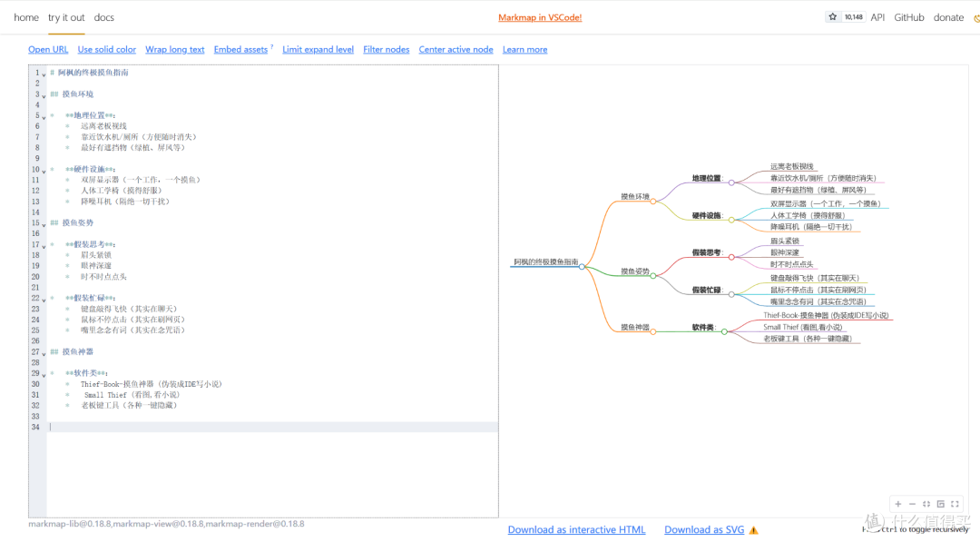Image resolution: width=980 pixels, height=542 pixels.
Task: Click the Open URL link
Action: point(48,49)
